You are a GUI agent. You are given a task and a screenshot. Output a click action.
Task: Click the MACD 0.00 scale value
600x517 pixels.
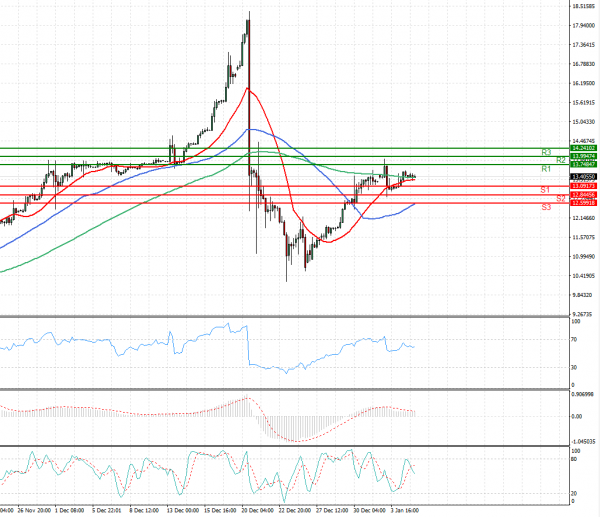(577, 416)
